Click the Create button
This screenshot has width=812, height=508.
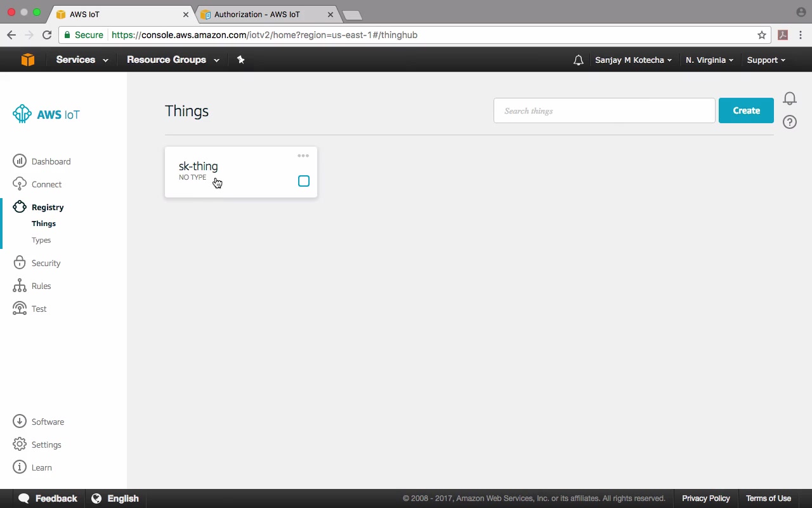[x=746, y=110]
